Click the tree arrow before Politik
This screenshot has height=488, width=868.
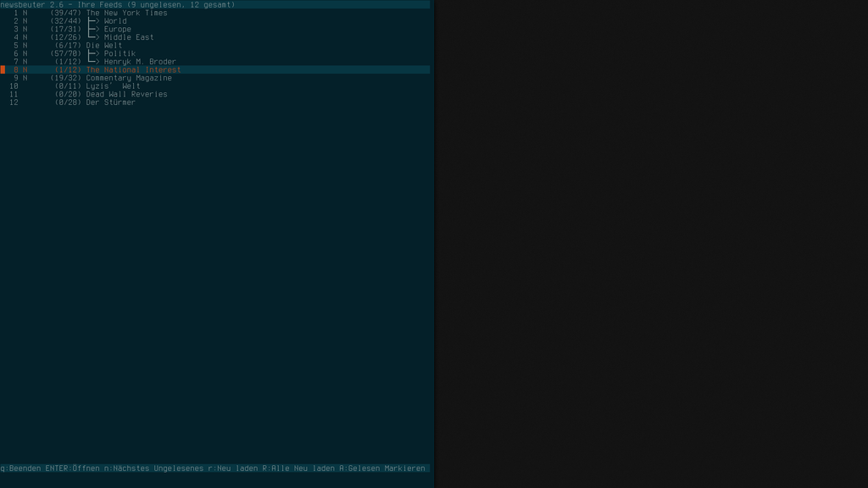tap(93, 53)
